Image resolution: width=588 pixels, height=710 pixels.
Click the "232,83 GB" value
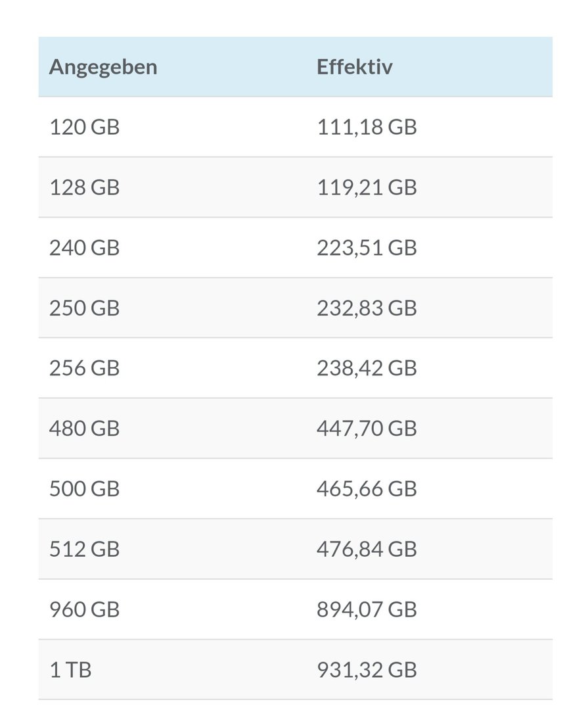click(367, 308)
